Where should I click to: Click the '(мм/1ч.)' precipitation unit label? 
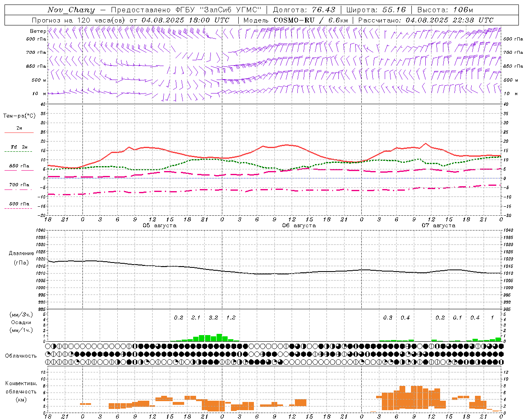(21, 330)
